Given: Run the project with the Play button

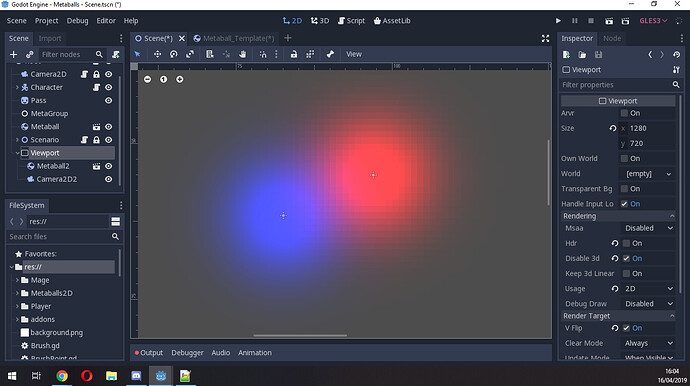Looking at the screenshot, I should (x=558, y=21).
